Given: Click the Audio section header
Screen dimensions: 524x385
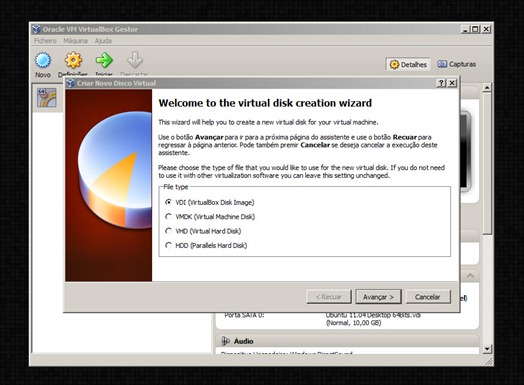Looking at the screenshot, I should 347,341.
